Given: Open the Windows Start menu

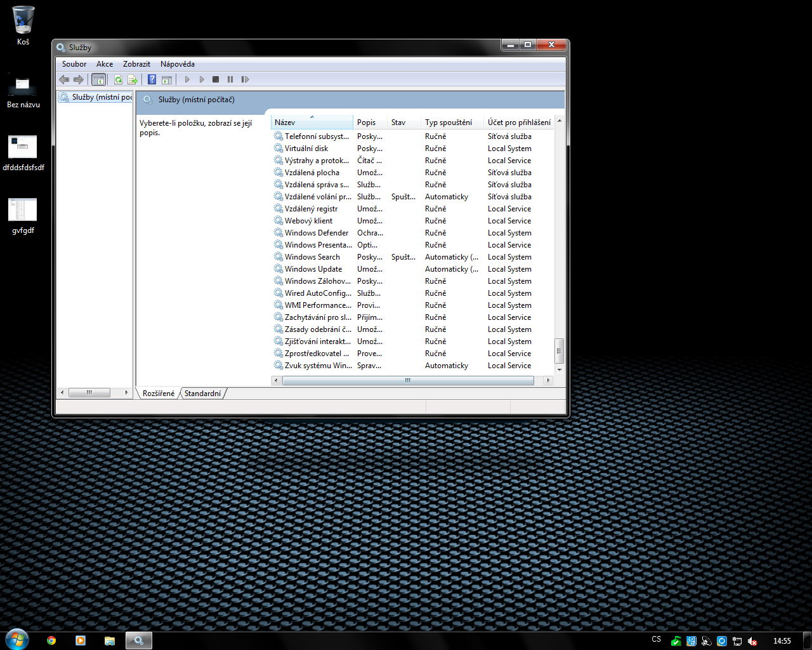Looking at the screenshot, I should pyautogui.click(x=16, y=640).
